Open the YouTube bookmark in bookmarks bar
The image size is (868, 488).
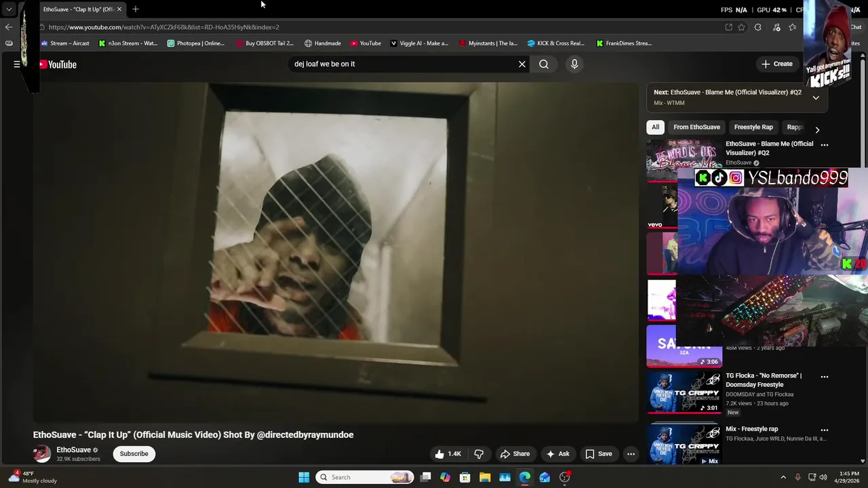(366, 43)
